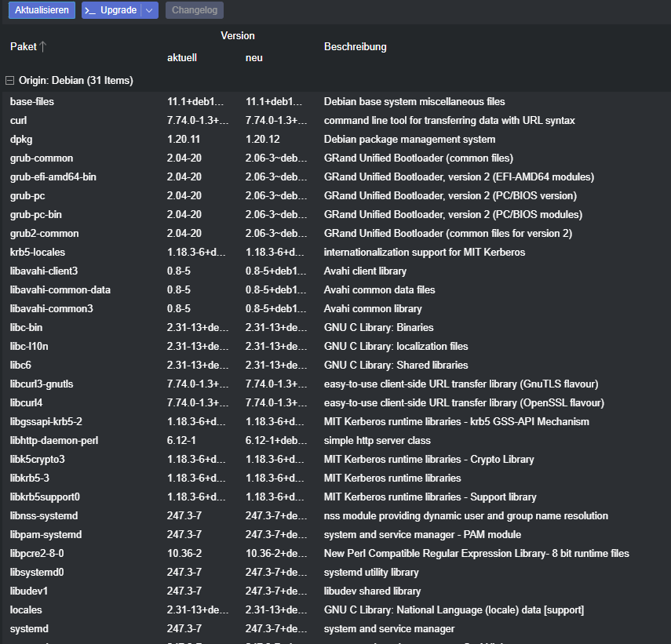Image resolution: width=671 pixels, height=644 pixels.
Task: Select the libc-l10n package row
Action: [x=337, y=346]
